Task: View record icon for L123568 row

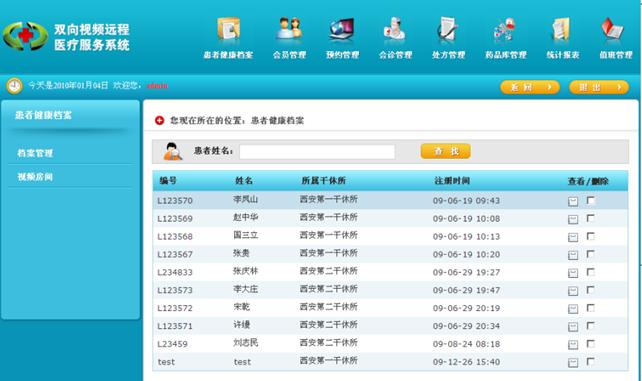Action: (573, 237)
